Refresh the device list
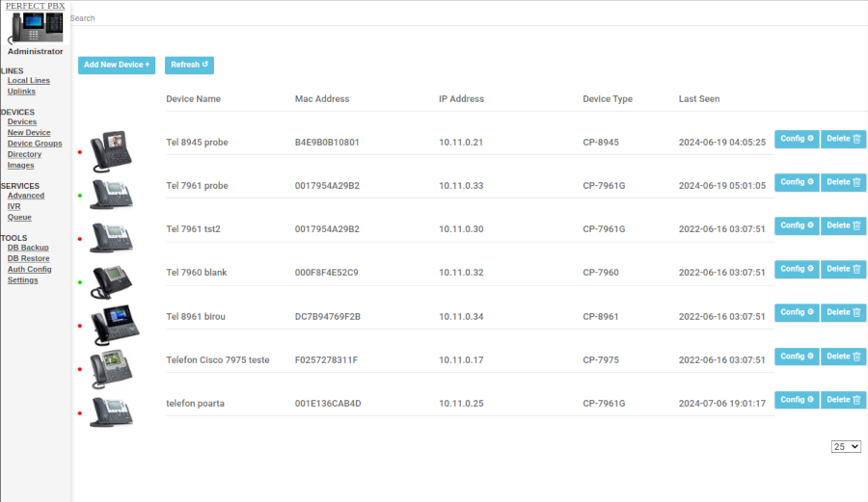Screen dimensions: 868x502 [189, 66]
